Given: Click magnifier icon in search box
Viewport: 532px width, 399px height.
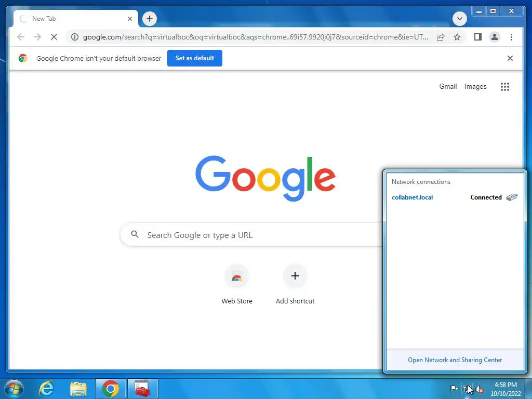Looking at the screenshot, I should click(x=135, y=234).
